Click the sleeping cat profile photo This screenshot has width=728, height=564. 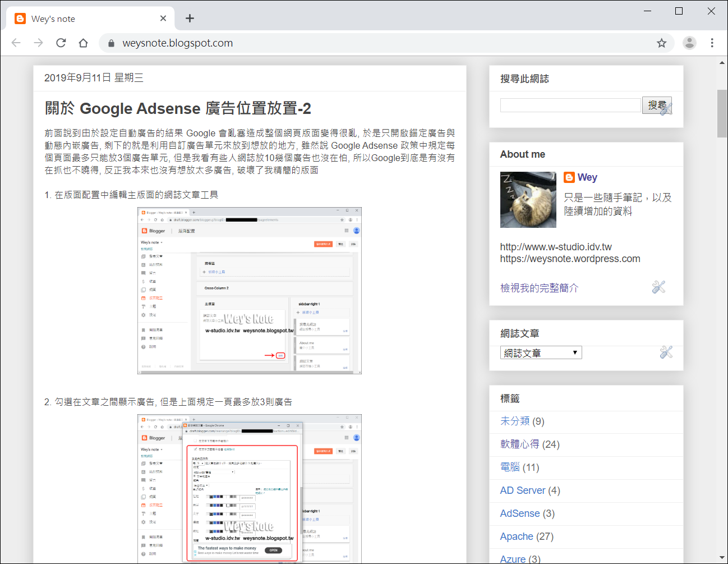pyautogui.click(x=528, y=200)
